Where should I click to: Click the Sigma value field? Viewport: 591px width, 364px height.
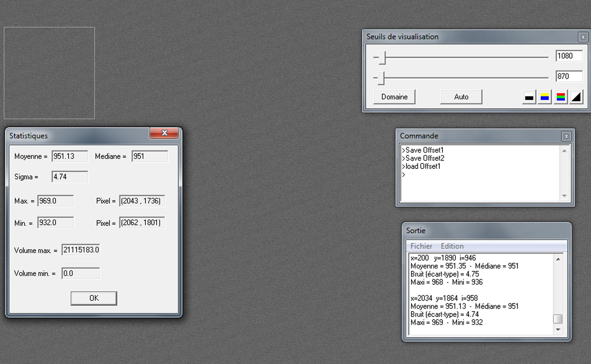[70, 177]
